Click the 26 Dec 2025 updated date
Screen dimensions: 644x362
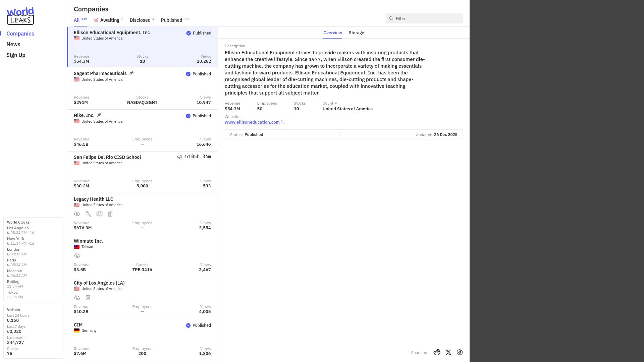pos(445,135)
